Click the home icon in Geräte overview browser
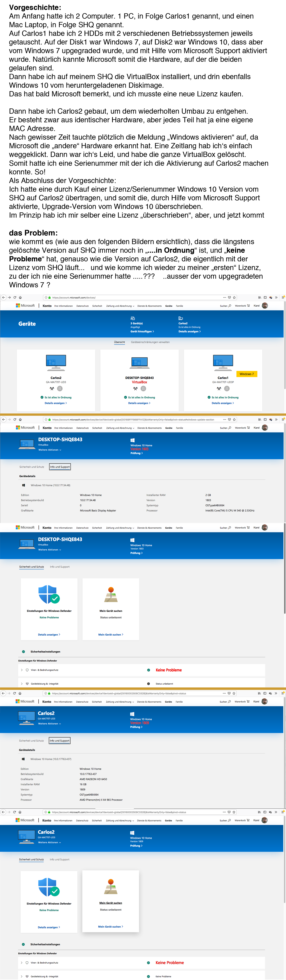The width and height of the screenshot is (286, 980). coord(20,297)
